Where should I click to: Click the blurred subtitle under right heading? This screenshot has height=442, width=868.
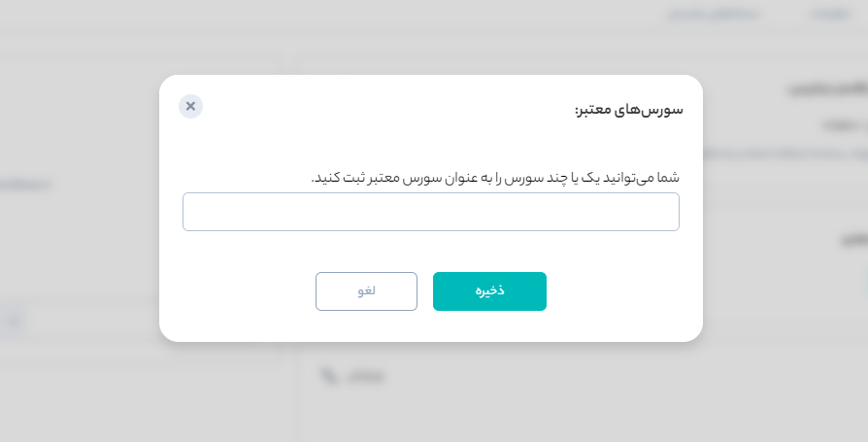[846, 125]
